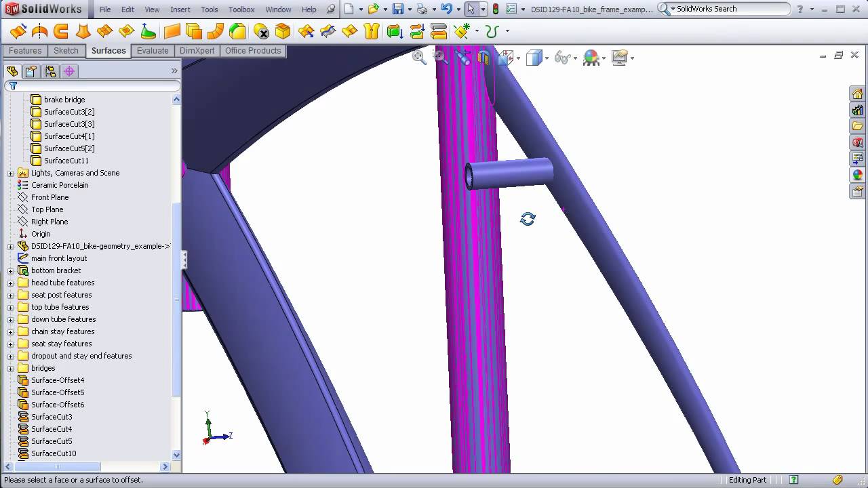
Task: Select the Trim Surface tool
Action: [328, 31]
